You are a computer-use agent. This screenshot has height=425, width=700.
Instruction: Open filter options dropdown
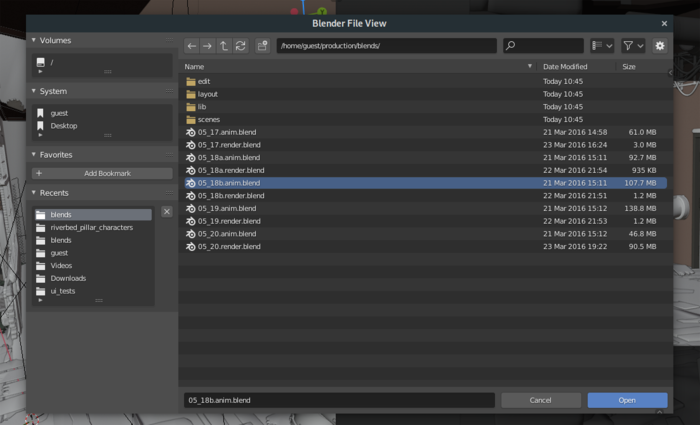click(x=640, y=46)
